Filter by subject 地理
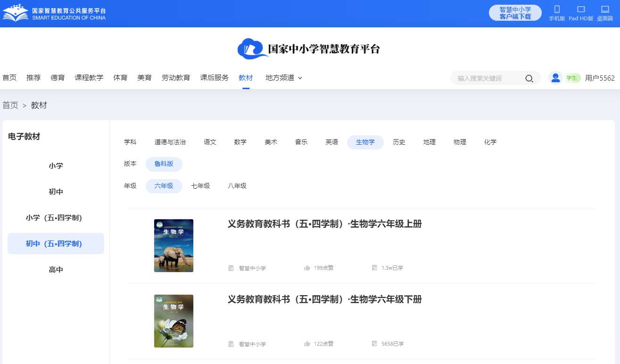The width and height of the screenshot is (620, 364). 430,142
